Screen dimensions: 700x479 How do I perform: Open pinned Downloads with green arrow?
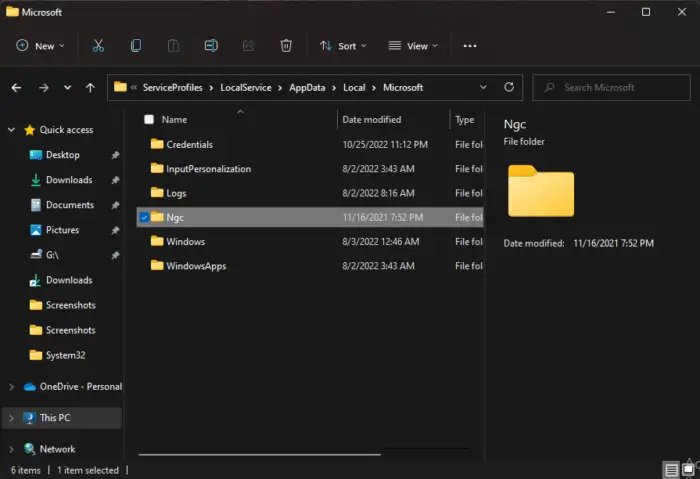point(69,180)
